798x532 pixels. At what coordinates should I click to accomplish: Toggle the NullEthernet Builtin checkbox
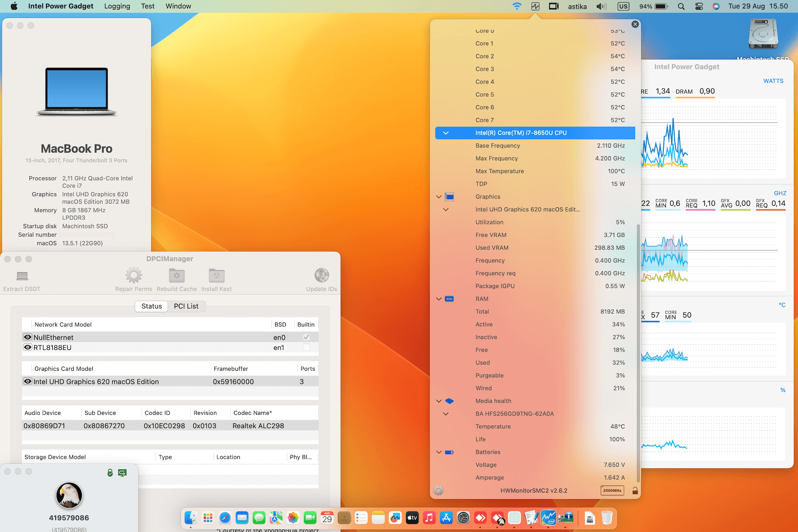pyautogui.click(x=306, y=337)
